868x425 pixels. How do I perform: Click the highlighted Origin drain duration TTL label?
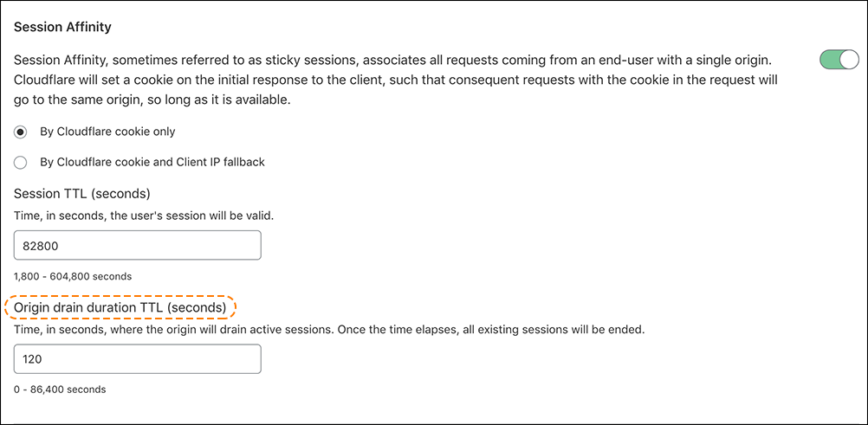(x=120, y=307)
